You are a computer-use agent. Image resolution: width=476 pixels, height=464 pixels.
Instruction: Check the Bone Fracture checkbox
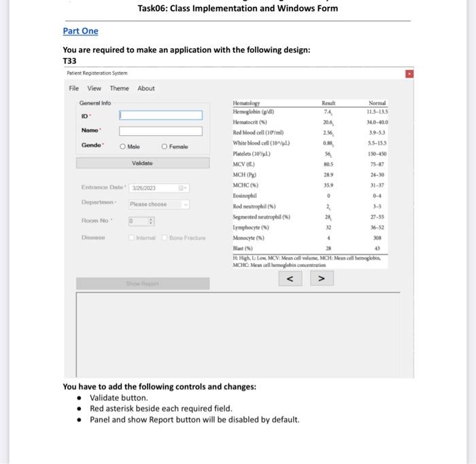(165, 238)
